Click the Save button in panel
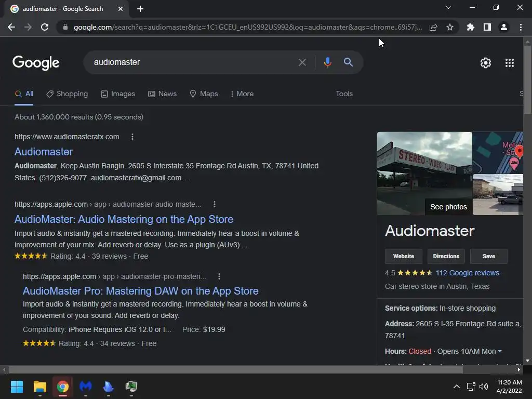Viewport: 532px width, 399px height. 488,256
